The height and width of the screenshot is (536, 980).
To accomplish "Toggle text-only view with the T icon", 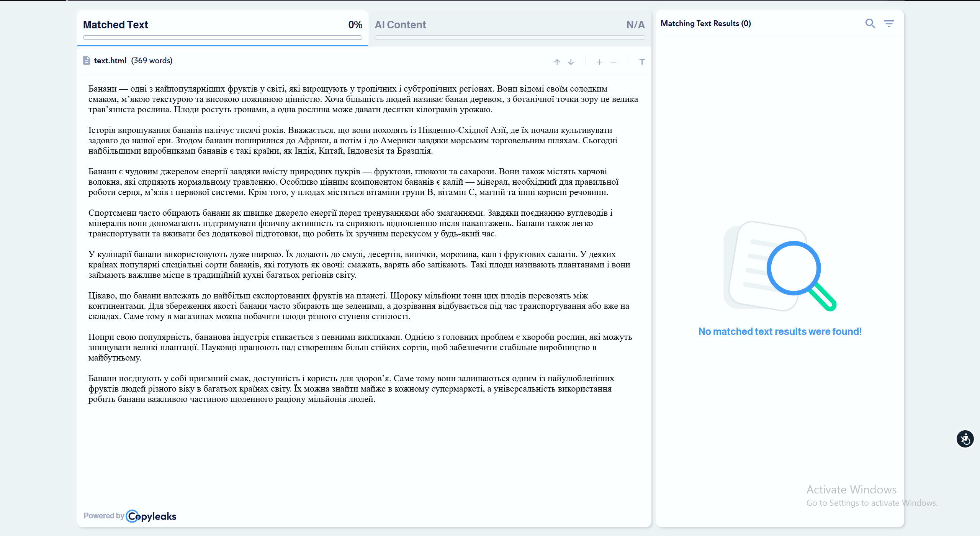I will pos(642,62).
